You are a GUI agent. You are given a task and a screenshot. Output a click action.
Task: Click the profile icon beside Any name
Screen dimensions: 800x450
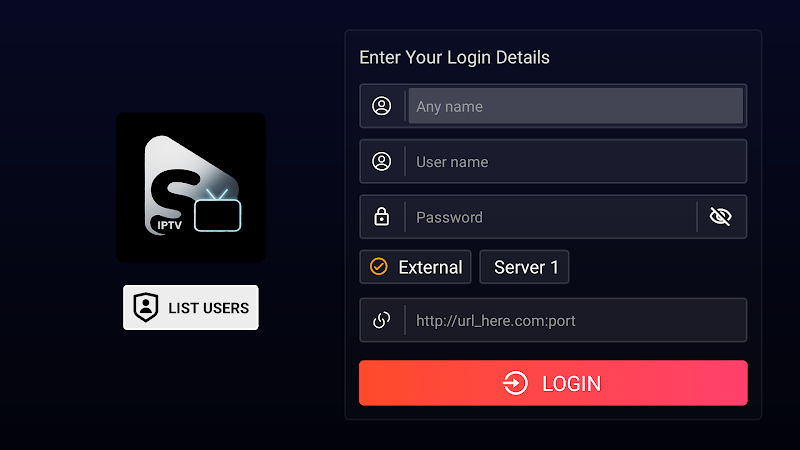point(381,106)
